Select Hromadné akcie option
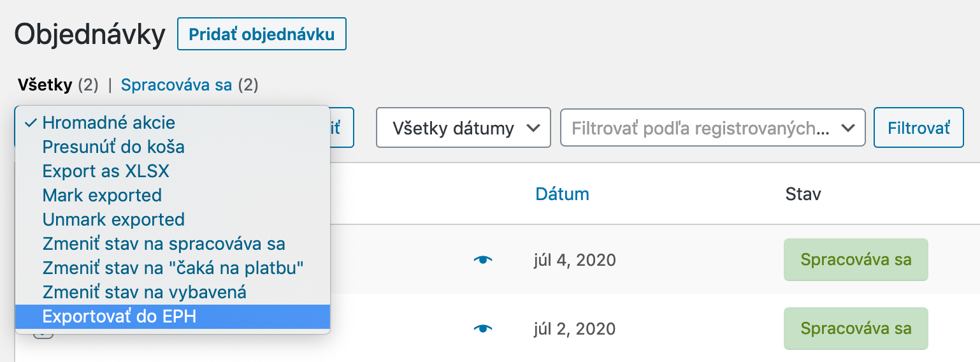The height and width of the screenshot is (362, 980). (108, 122)
